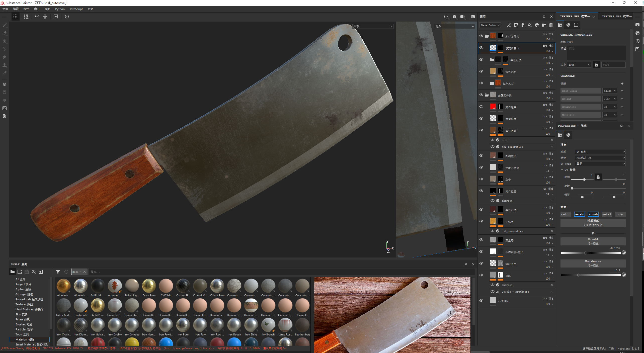This screenshot has height=353, width=644.
Task: Add a new folder to layers
Action: click(x=544, y=25)
